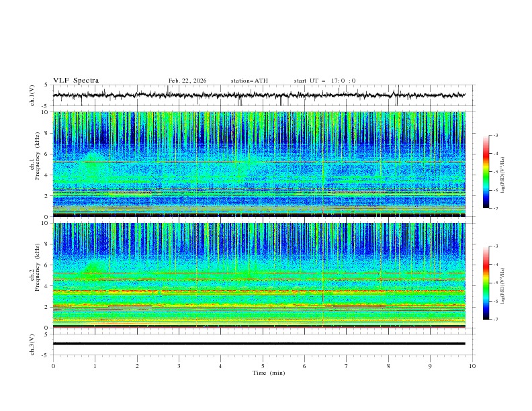The height and width of the screenshot is (411, 532).
Task: Click inside the ch.2 spectrogram plot
Action: (x=259, y=275)
